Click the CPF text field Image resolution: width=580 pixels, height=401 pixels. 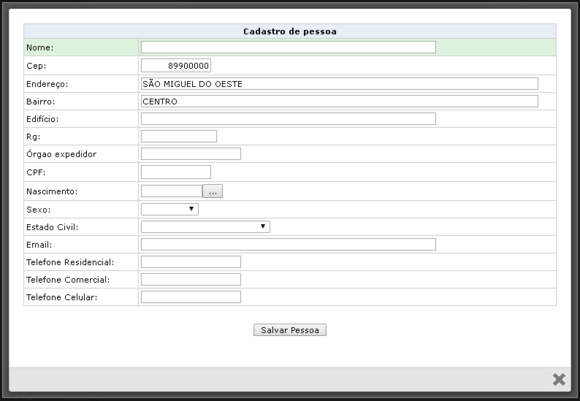(176, 172)
